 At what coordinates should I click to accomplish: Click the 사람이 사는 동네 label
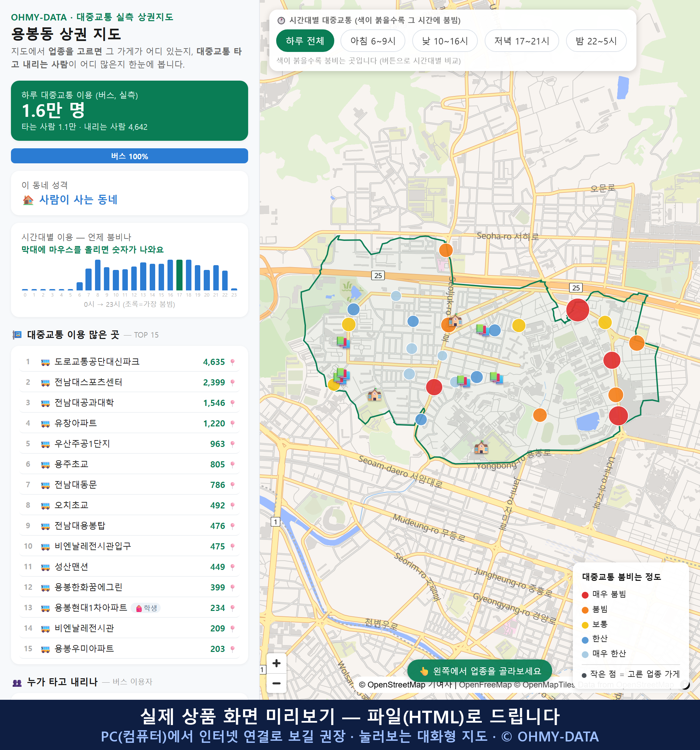point(79,200)
